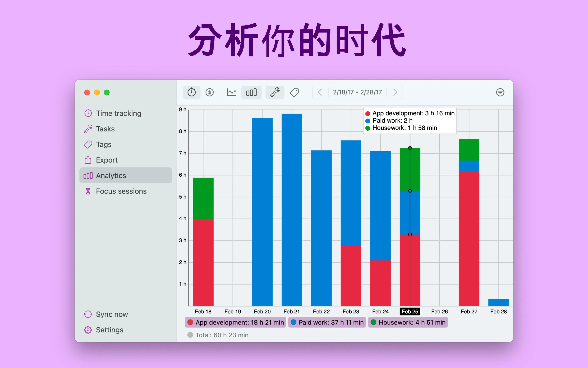
Task: Open Tasks in sidebar
Action: point(125,129)
